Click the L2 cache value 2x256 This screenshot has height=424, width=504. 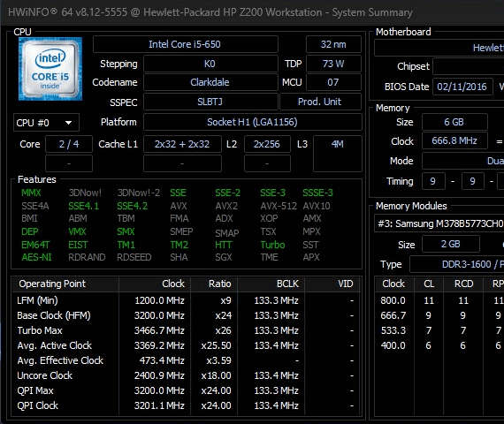tap(267, 144)
